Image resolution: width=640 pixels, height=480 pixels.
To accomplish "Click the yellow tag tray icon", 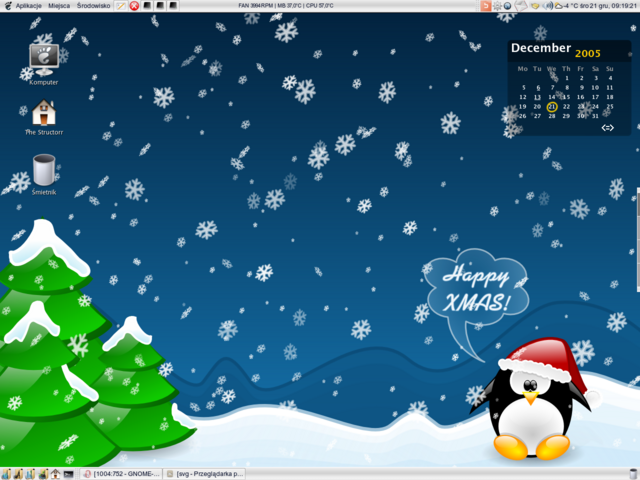I will pos(535,6).
